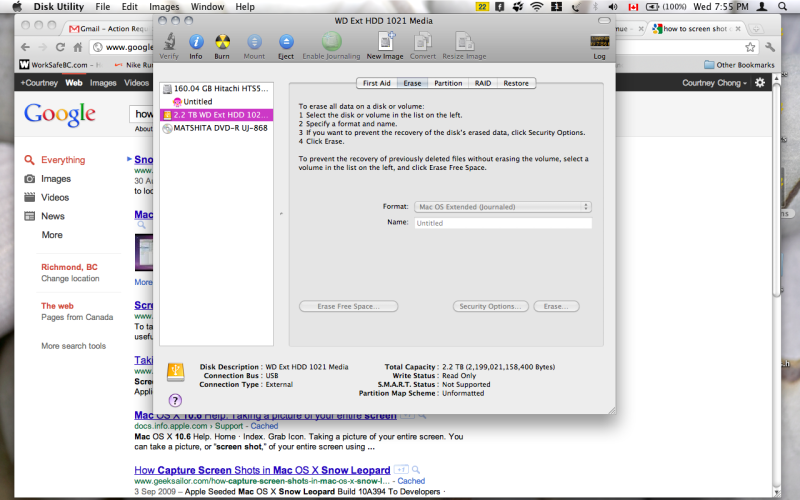
Task: Open Google settings gear icon
Action: pos(760,82)
